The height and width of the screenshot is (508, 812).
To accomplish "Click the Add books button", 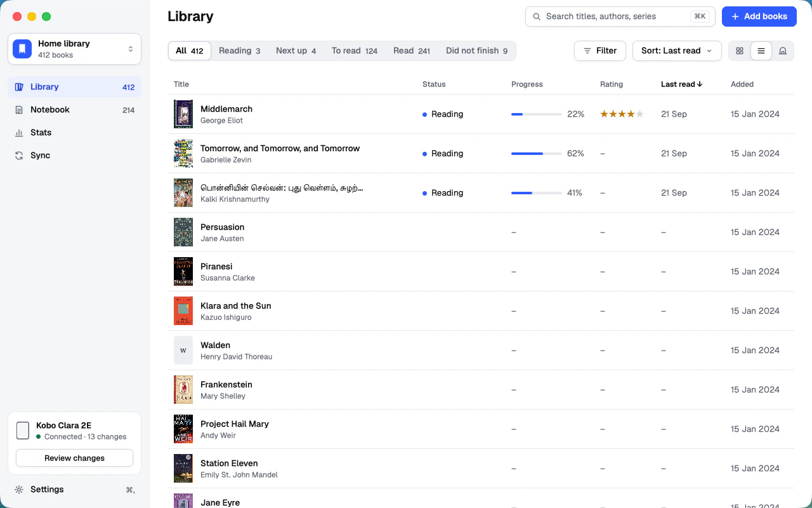I will 759,17.
